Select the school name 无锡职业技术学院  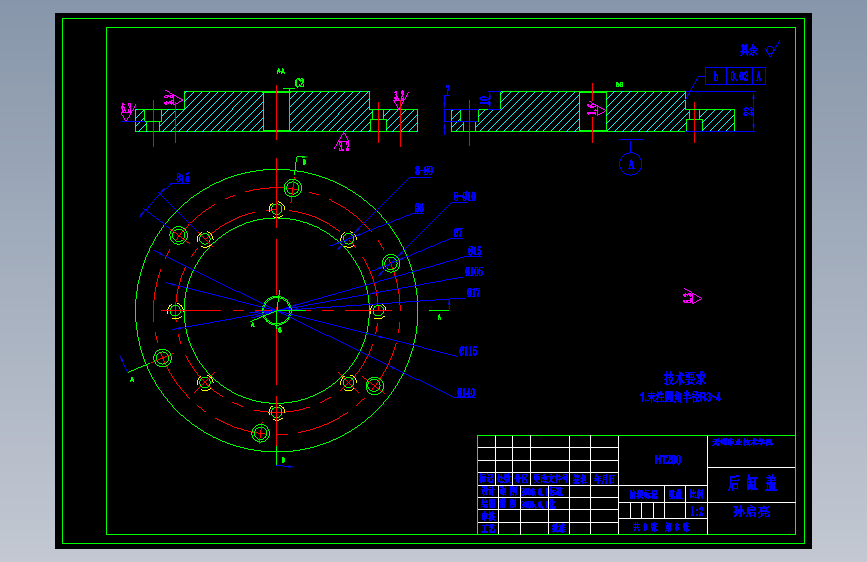click(x=743, y=442)
